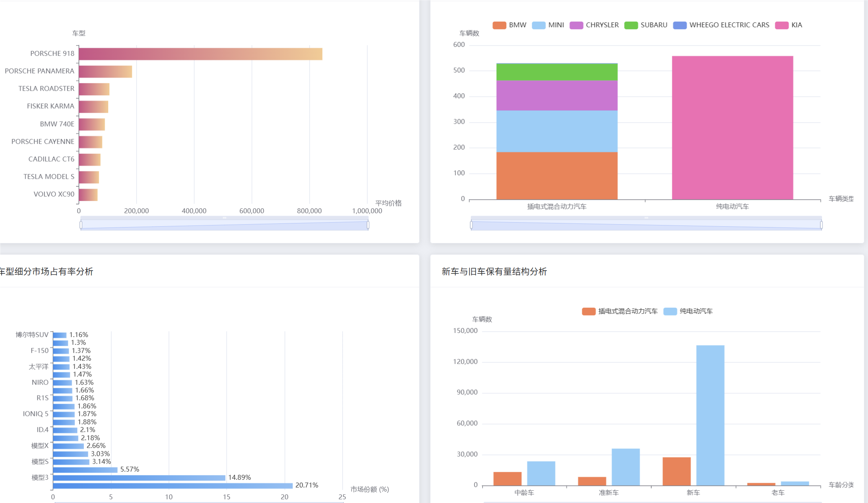Click the 1,000,000 x-axis tick label

367,211
